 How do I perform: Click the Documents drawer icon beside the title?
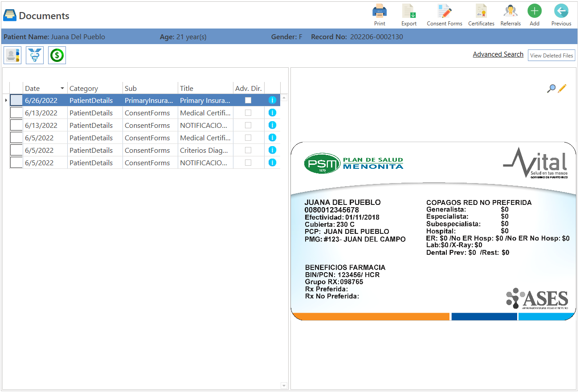point(10,16)
